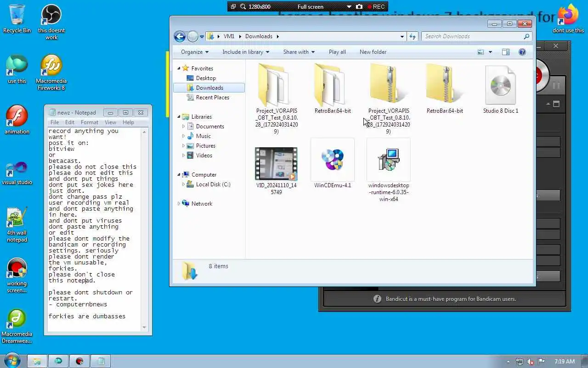Open the Include in library dropdown
The image size is (588, 368).
[x=246, y=52]
